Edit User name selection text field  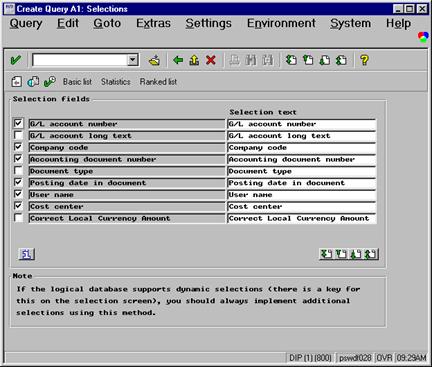(302, 195)
